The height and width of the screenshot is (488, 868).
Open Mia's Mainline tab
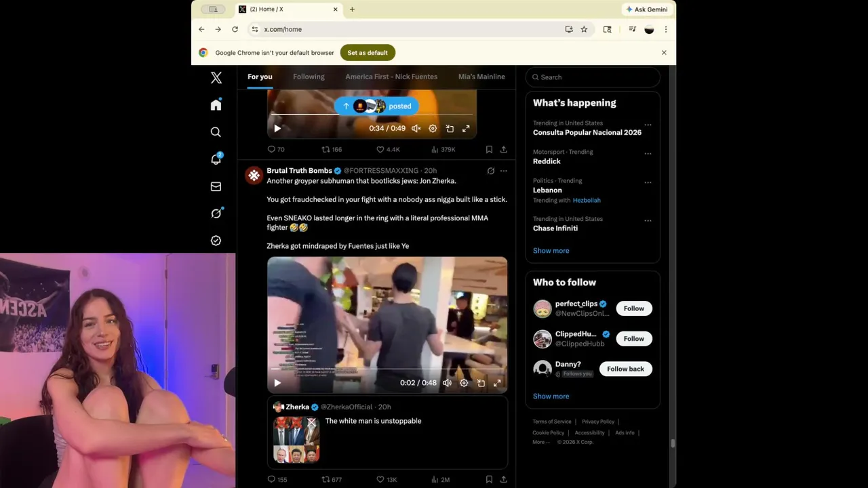coord(481,77)
